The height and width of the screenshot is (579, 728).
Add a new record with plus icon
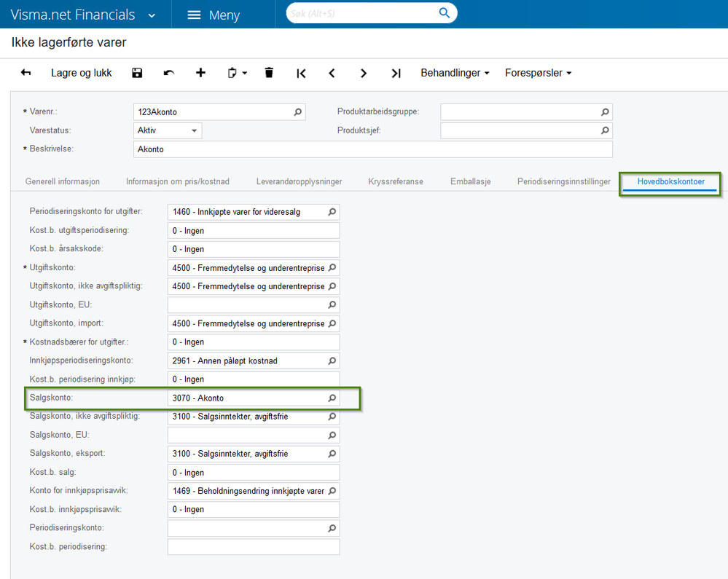pyautogui.click(x=201, y=73)
